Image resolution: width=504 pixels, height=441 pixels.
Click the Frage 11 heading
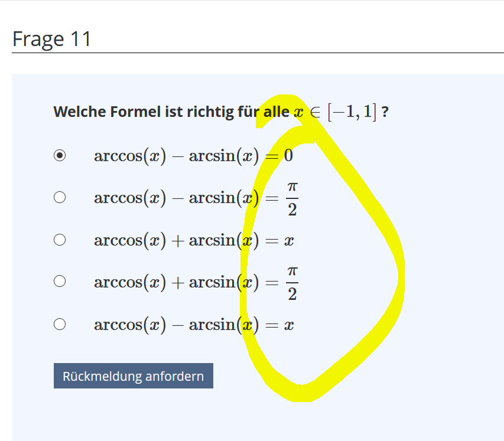52,39
